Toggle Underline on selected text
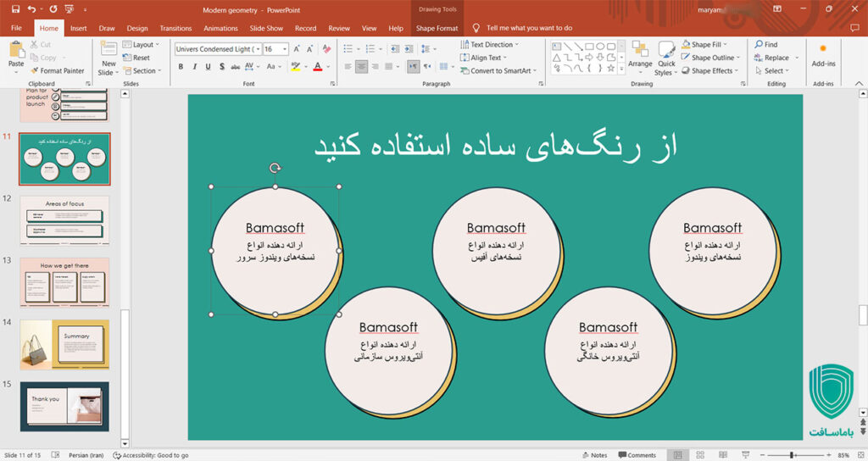 208,66
